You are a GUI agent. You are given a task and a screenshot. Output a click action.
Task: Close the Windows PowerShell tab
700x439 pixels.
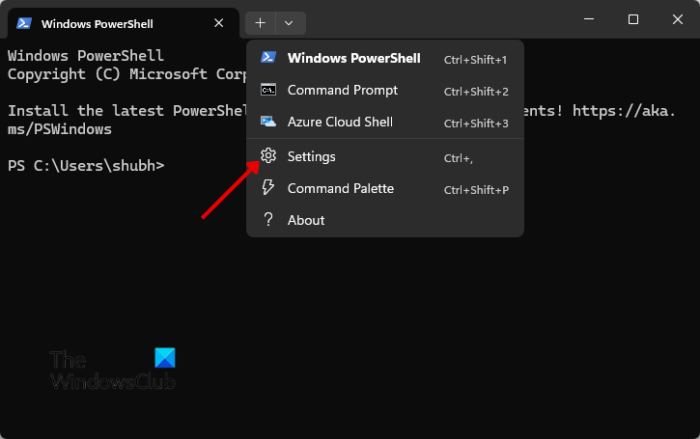coord(219,23)
